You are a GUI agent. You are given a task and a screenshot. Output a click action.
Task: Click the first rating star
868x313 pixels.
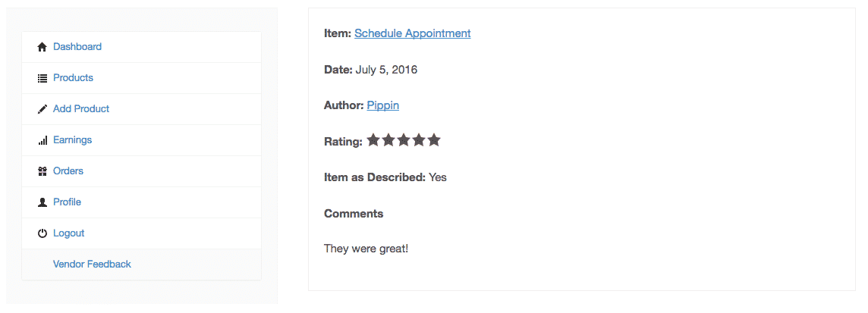373,140
